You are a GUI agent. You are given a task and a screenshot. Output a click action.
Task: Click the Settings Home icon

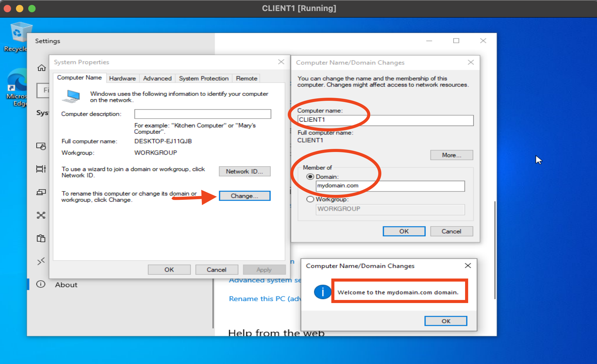click(41, 68)
